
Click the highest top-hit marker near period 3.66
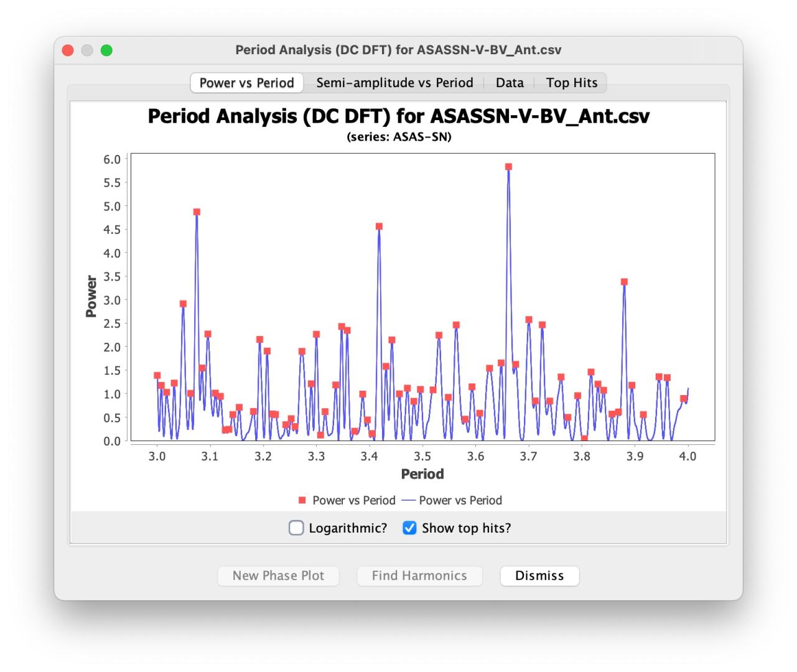[508, 167]
